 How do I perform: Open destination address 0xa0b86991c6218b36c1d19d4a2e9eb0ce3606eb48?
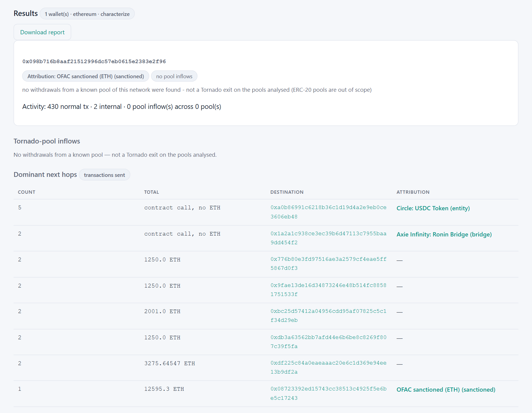pyautogui.click(x=329, y=212)
